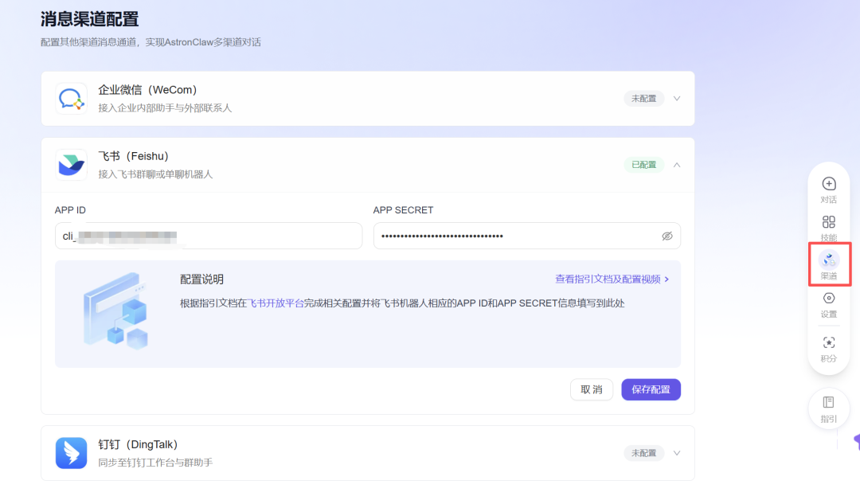Click the 企业微信 WeCom logo icon
This screenshot has height=504, width=860.
71,98
